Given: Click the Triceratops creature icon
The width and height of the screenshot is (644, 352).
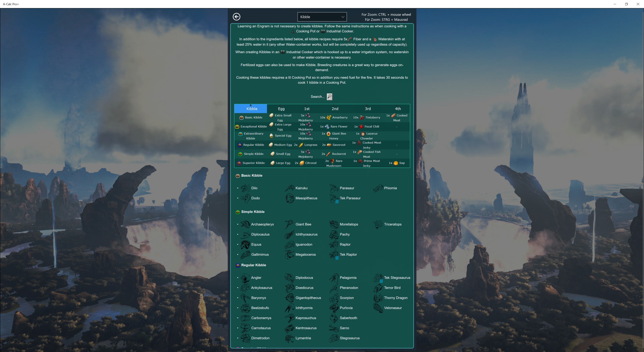Looking at the screenshot, I should [x=378, y=224].
